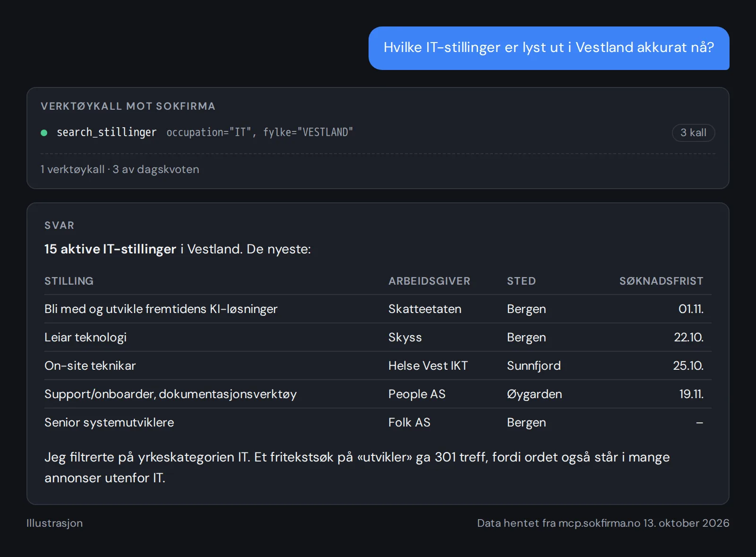Open the '3 kall' badge
The width and height of the screenshot is (756, 557).
693,133
